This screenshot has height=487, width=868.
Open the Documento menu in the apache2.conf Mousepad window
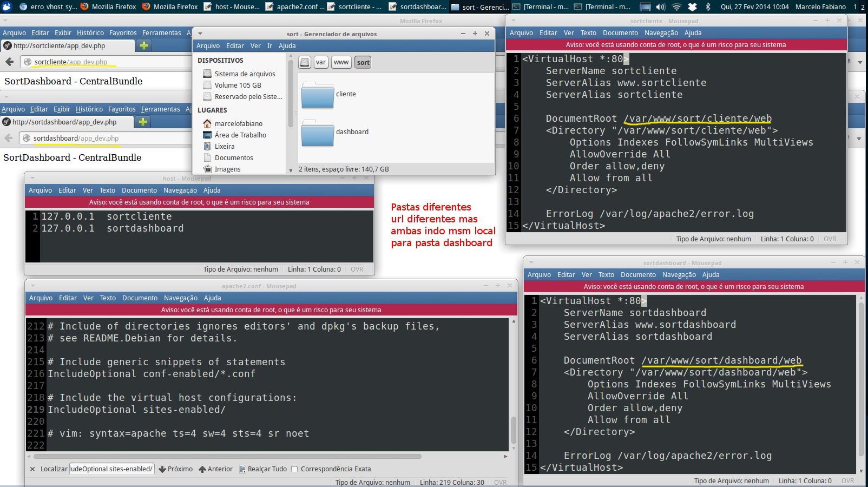140,298
